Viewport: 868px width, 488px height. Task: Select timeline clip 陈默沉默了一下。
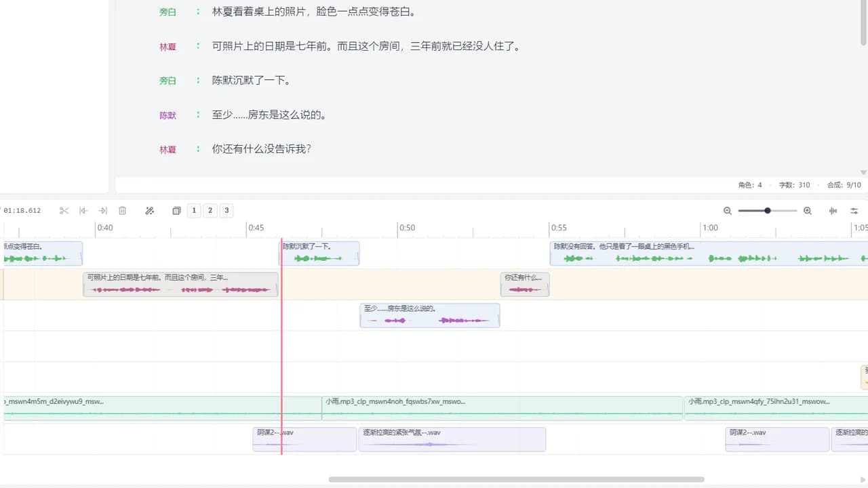[x=320, y=253]
